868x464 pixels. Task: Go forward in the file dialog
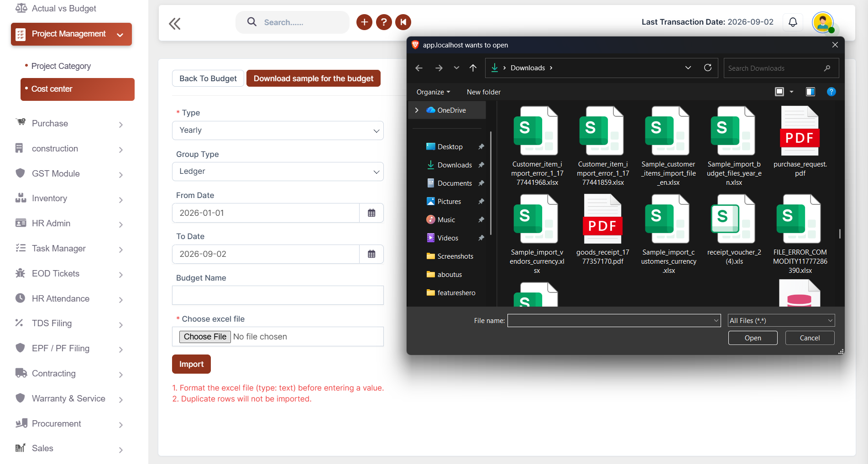click(x=439, y=68)
